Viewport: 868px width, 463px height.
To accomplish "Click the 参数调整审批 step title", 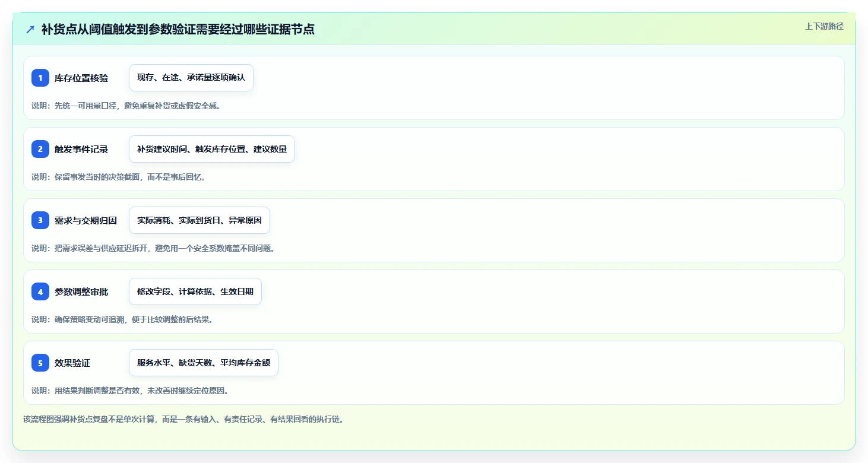I will click(81, 291).
